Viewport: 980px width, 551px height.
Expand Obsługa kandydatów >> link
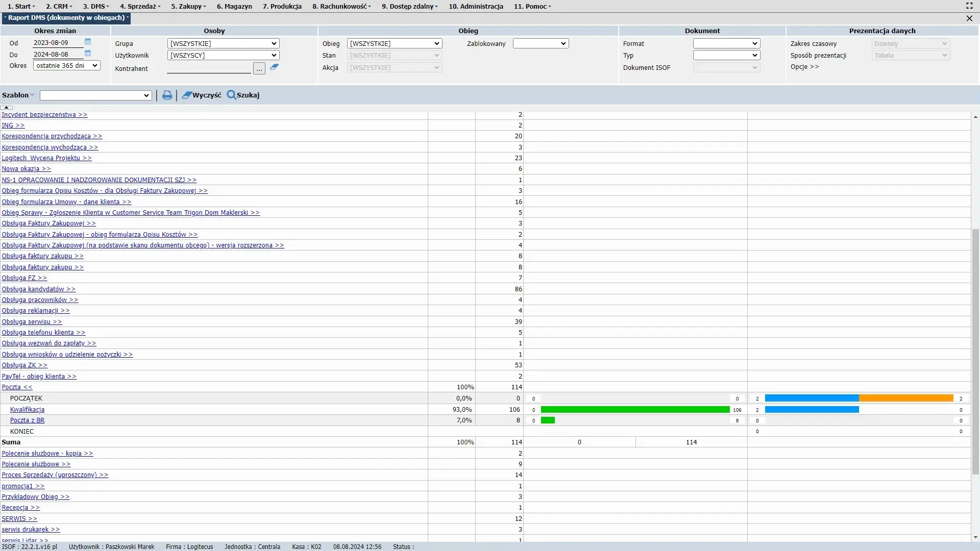click(38, 289)
